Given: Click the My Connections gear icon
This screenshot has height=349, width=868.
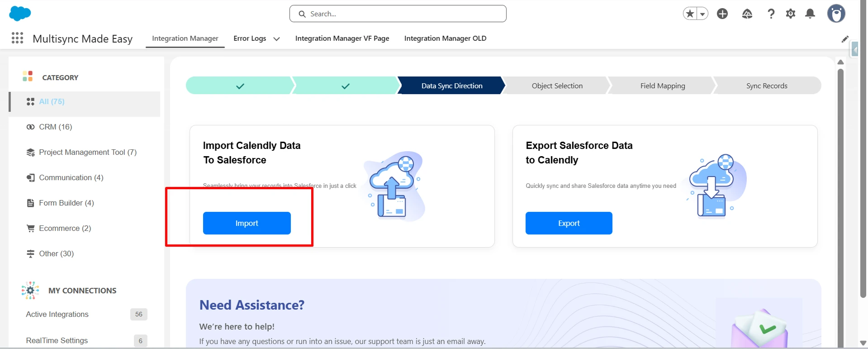Looking at the screenshot, I should 30,290.
